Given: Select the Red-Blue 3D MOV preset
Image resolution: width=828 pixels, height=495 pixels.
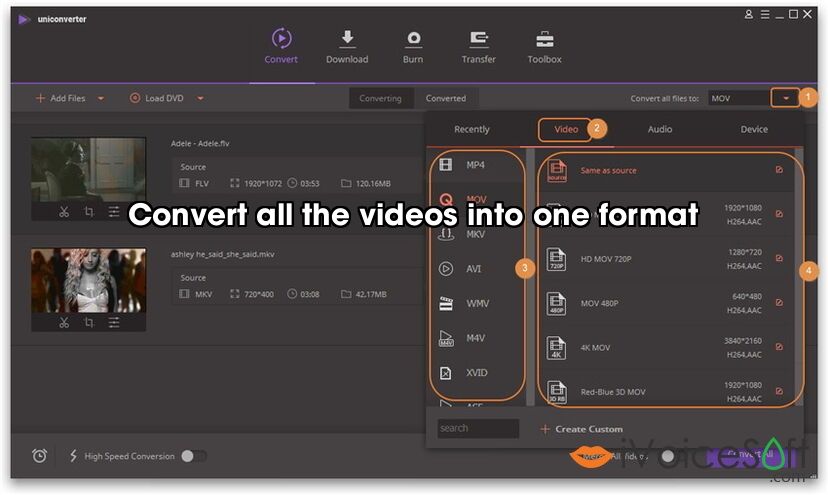Looking at the screenshot, I should point(665,392).
